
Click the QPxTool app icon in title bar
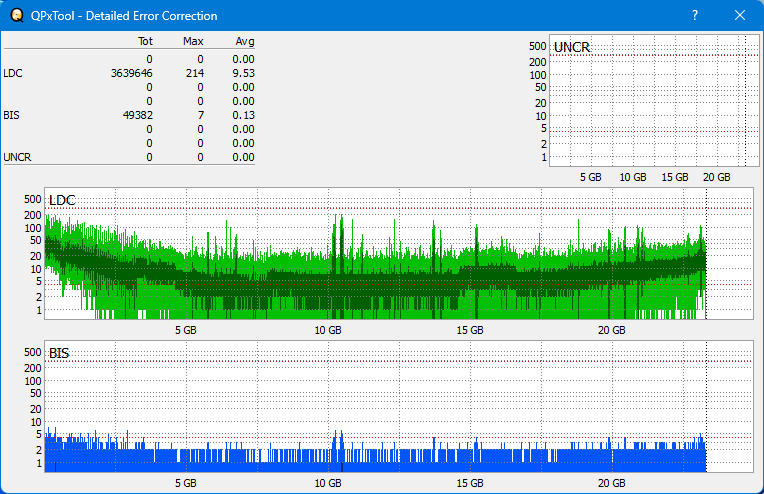tap(16, 16)
